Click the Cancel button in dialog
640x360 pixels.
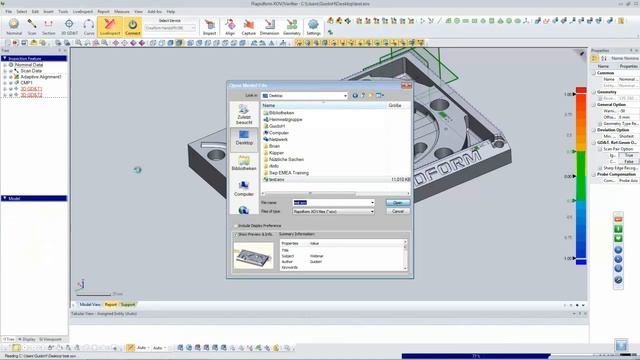tap(398, 211)
